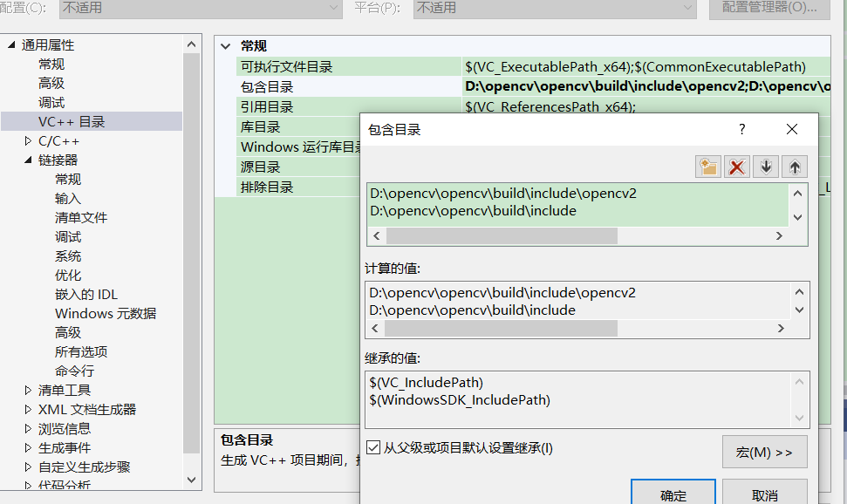The width and height of the screenshot is (847, 504).
Task: Select 常规 under 链接器
Action: coord(68,180)
